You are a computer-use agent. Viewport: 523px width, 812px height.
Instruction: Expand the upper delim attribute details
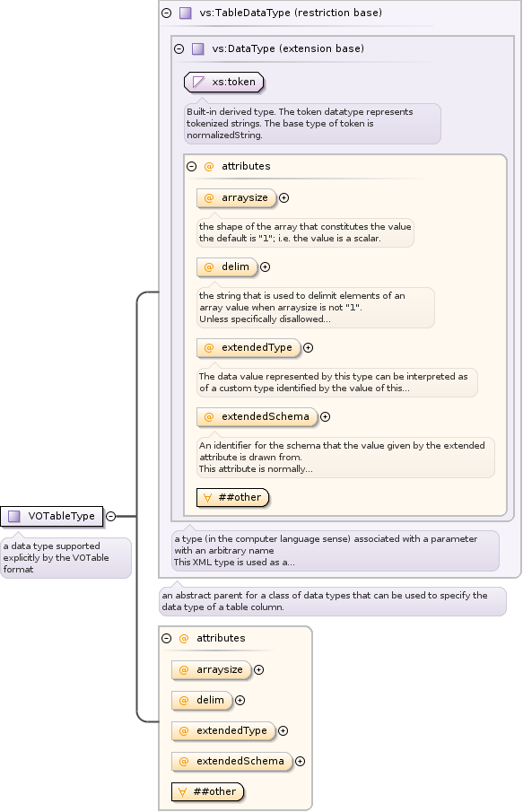click(x=266, y=267)
